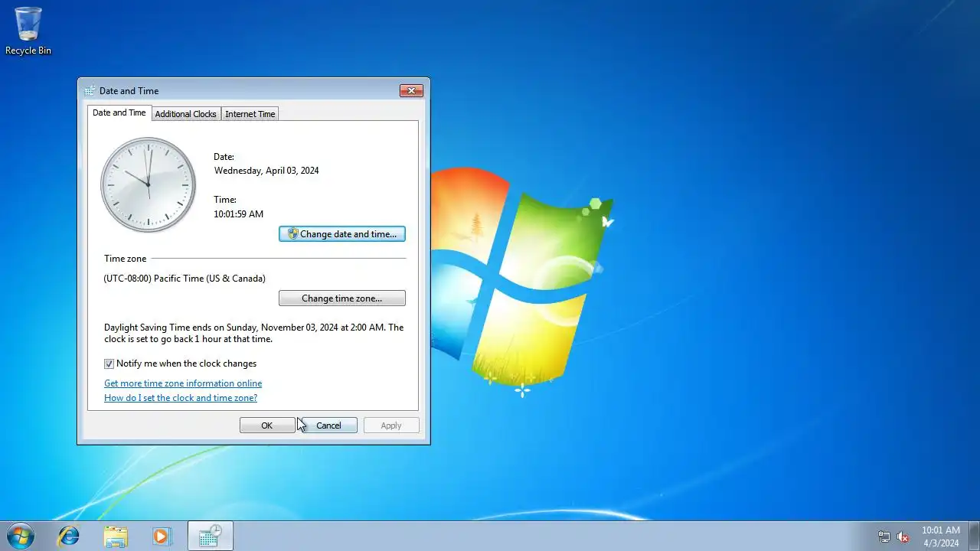Click Change date and time button
Image resolution: width=980 pixels, height=551 pixels.
click(341, 234)
